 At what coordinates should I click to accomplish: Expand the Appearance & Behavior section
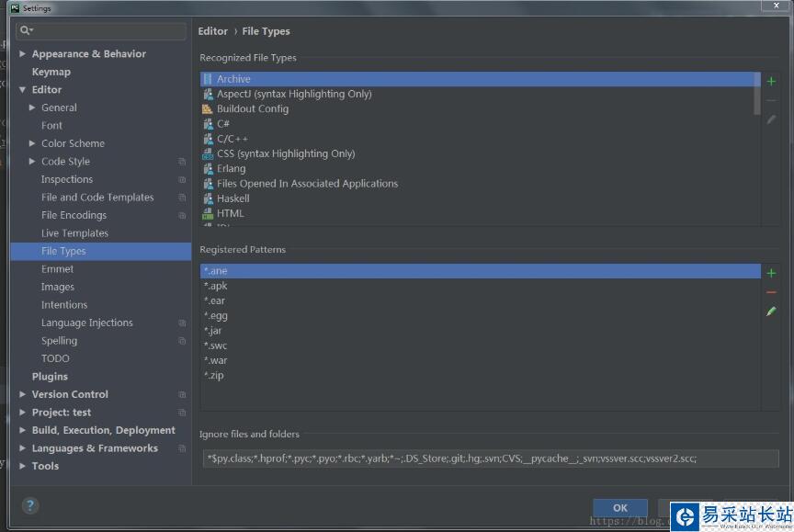click(23, 53)
